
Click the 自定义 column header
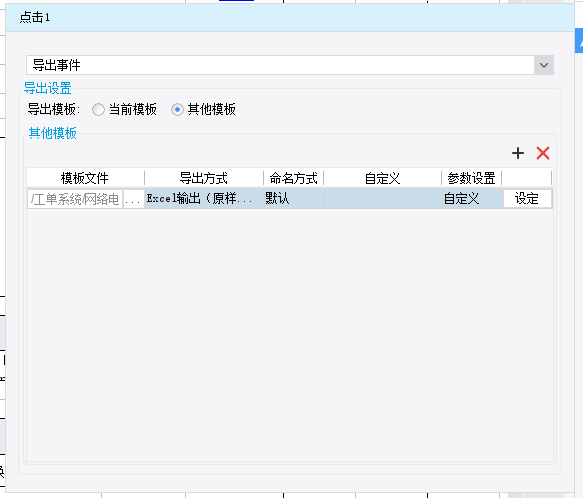[x=383, y=178]
